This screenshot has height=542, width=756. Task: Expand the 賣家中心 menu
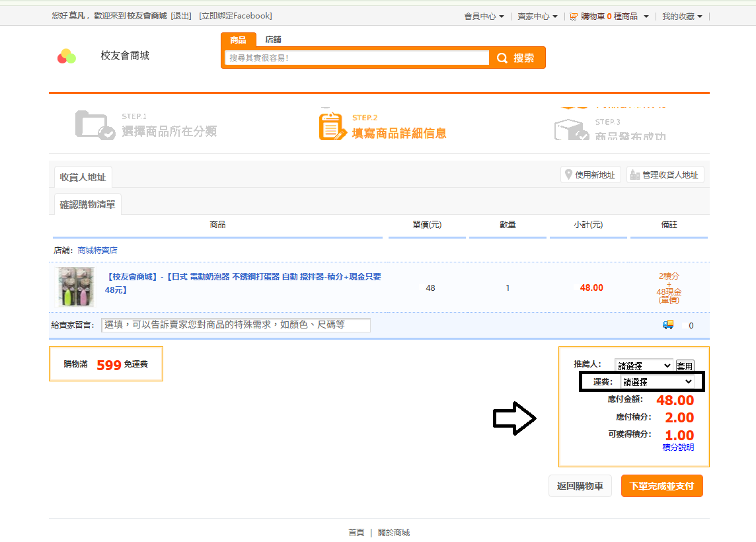point(537,17)
